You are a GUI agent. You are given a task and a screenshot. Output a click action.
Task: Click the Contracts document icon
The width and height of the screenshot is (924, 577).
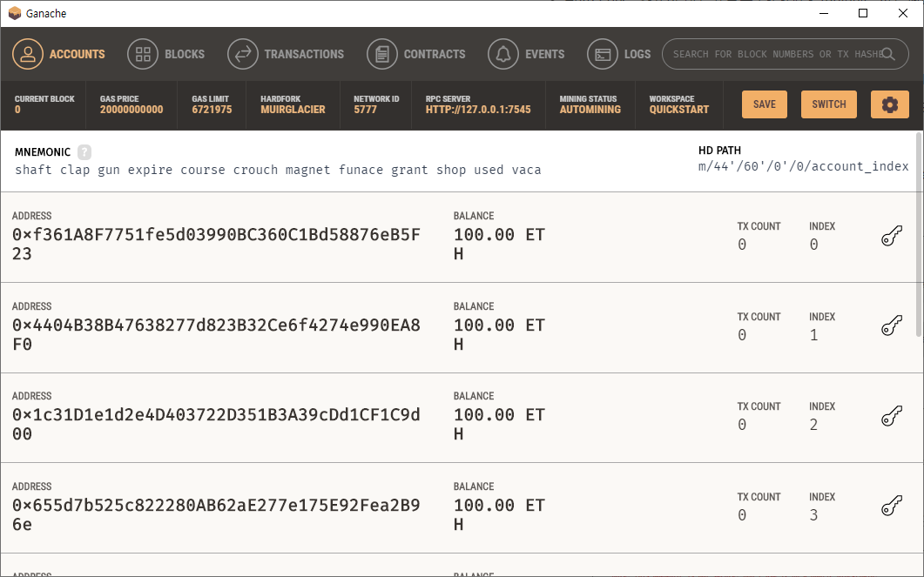pyautogui.click(x=381, y=54)
